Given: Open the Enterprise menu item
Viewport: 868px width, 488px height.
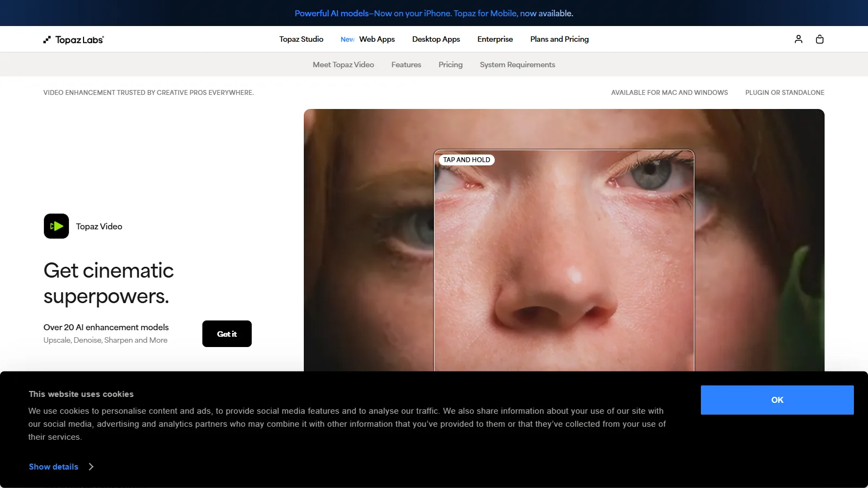Looking at the screenshot, I should click(x=495, y=39).
